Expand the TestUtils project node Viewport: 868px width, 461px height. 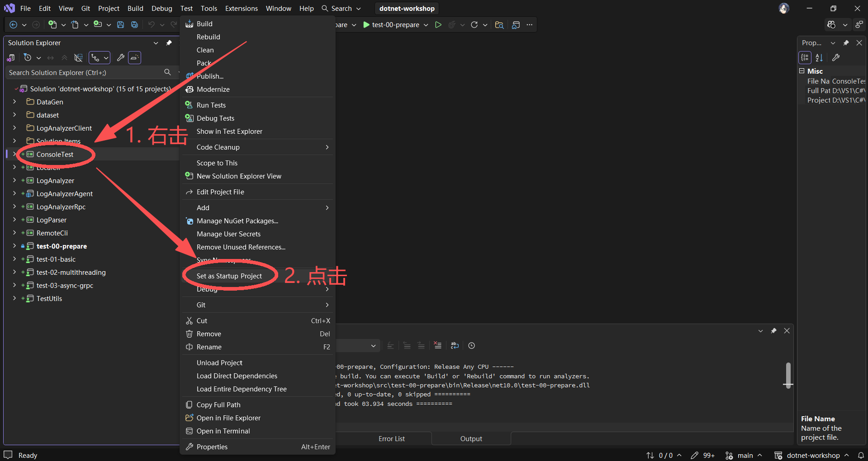click(x=14, y=298)
